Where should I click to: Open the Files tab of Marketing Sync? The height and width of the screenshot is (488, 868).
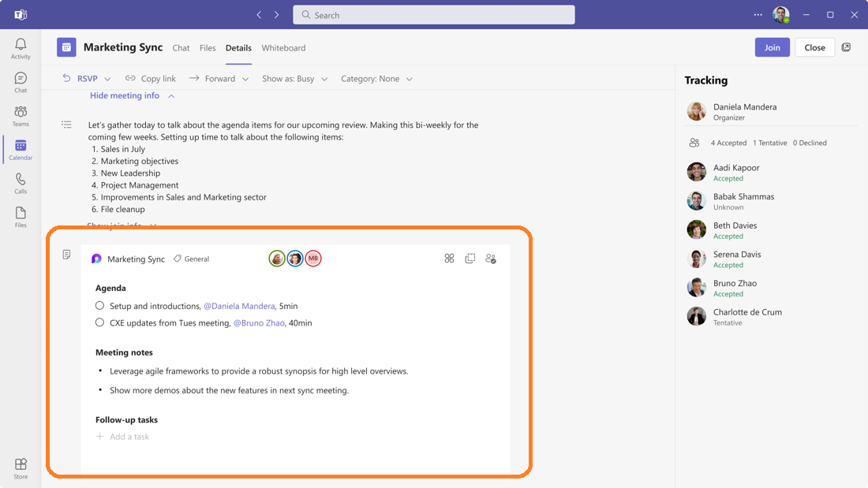[208, 48]
